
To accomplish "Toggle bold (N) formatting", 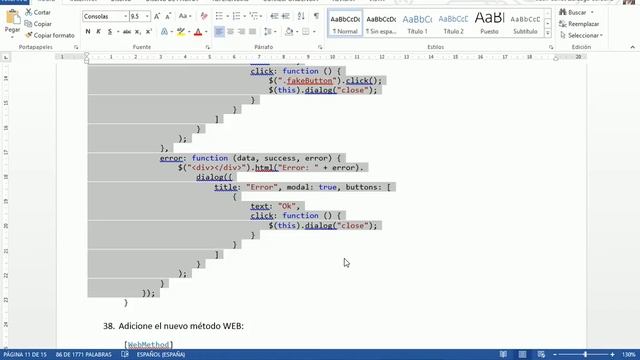I will pos(88,31).
